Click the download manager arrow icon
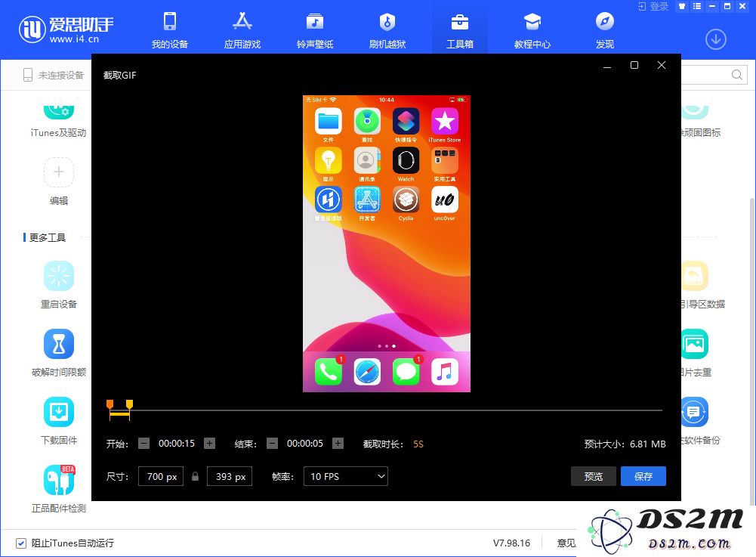This screenshot has width=756, height=557. (715, 39)
